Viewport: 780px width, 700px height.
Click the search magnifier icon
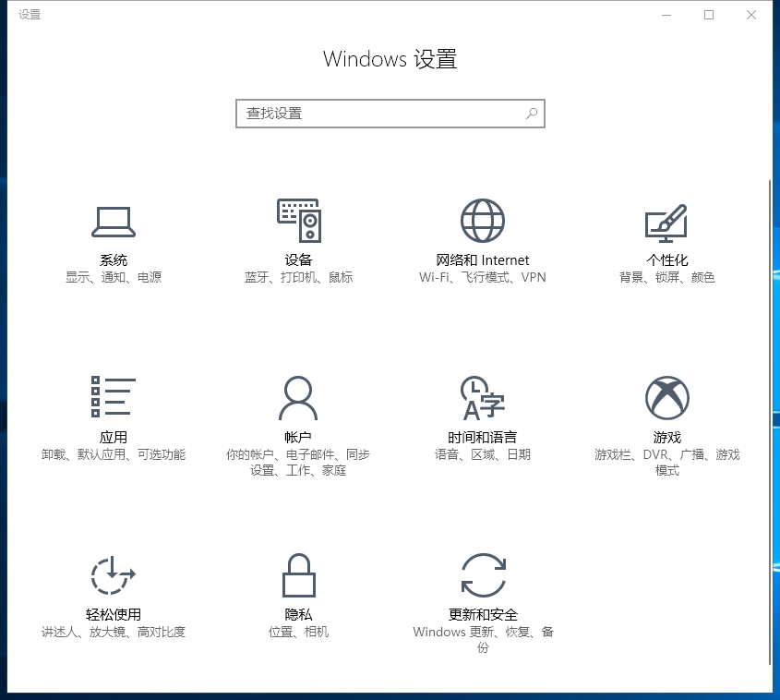point(531,113)
